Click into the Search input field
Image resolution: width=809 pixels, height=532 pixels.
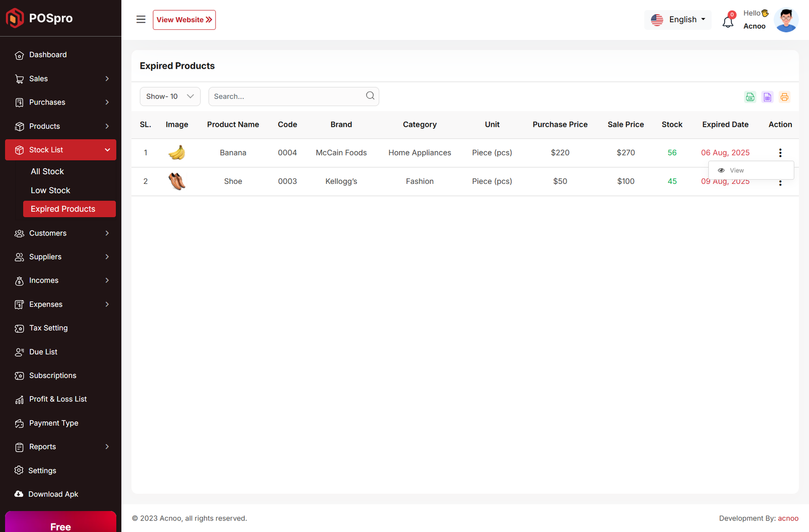coord(286,96)
